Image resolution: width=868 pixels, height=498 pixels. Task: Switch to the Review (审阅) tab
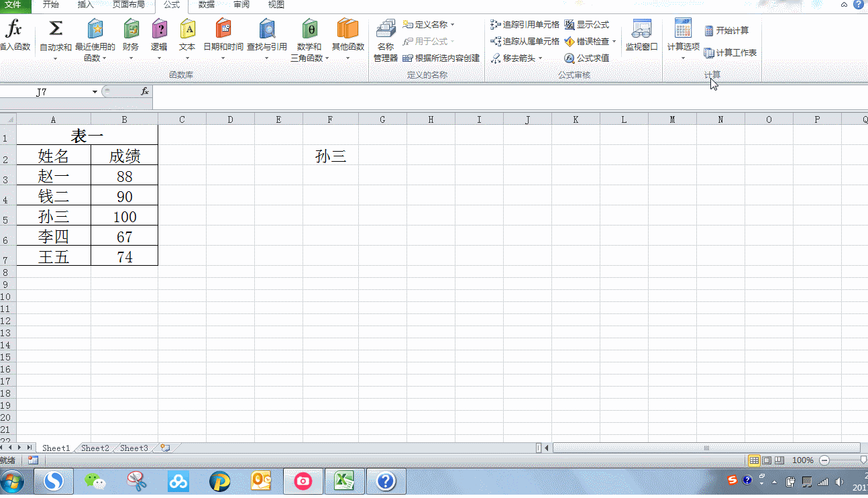coord(241,5)
